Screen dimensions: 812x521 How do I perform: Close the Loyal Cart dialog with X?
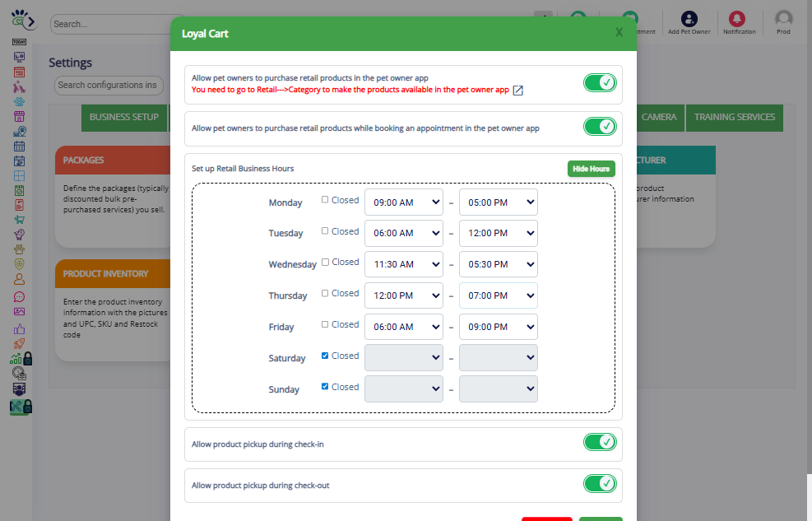619,33
